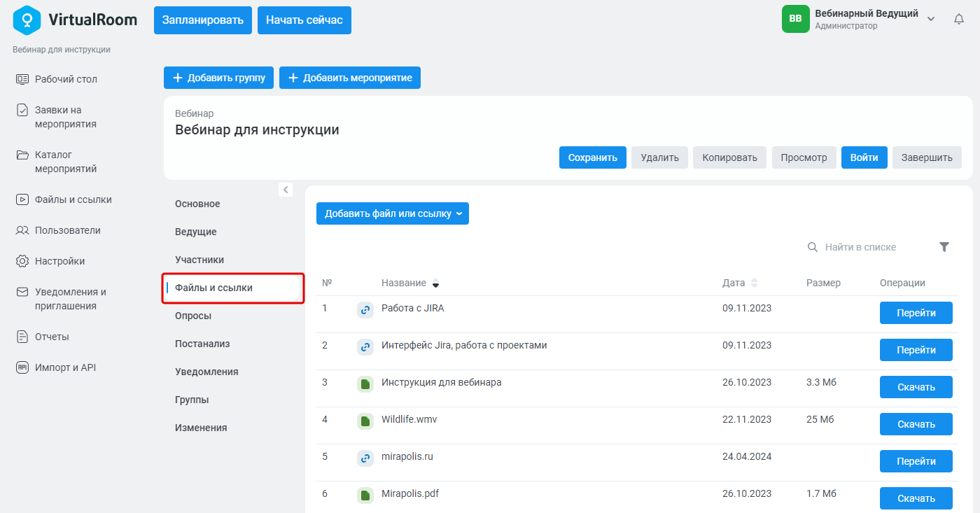Collapse the section menu with the arrow
Viewport: 980px width, 513px height.
point(286,190)
